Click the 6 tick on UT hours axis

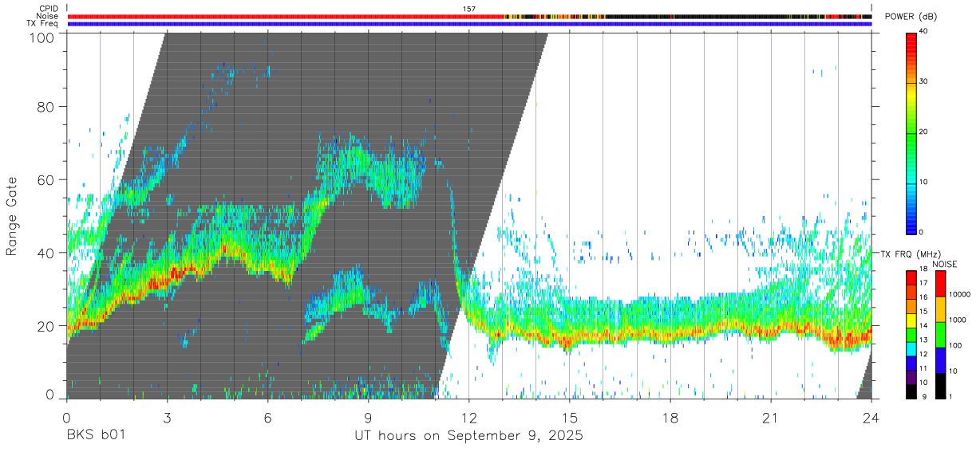pos(267,417)
